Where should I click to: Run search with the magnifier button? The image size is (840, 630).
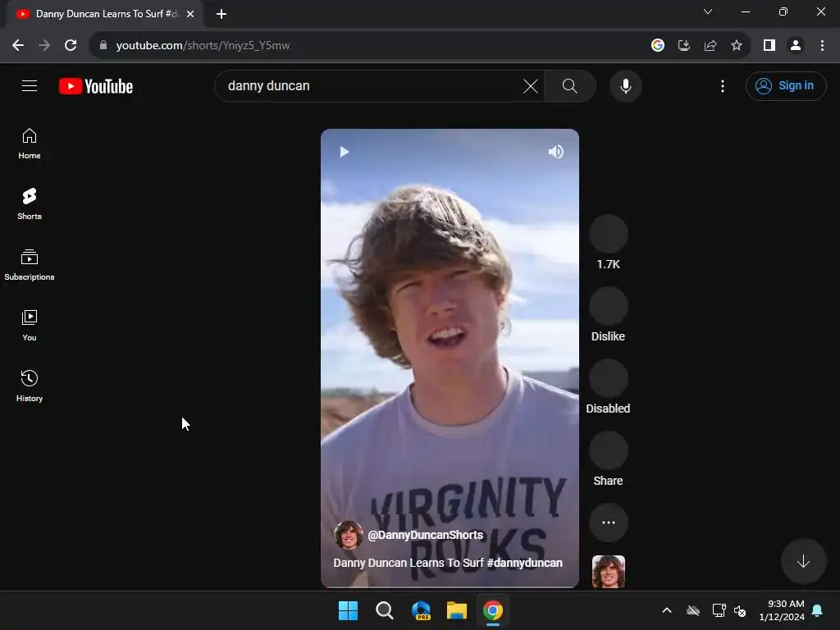(x=570, y=85)
